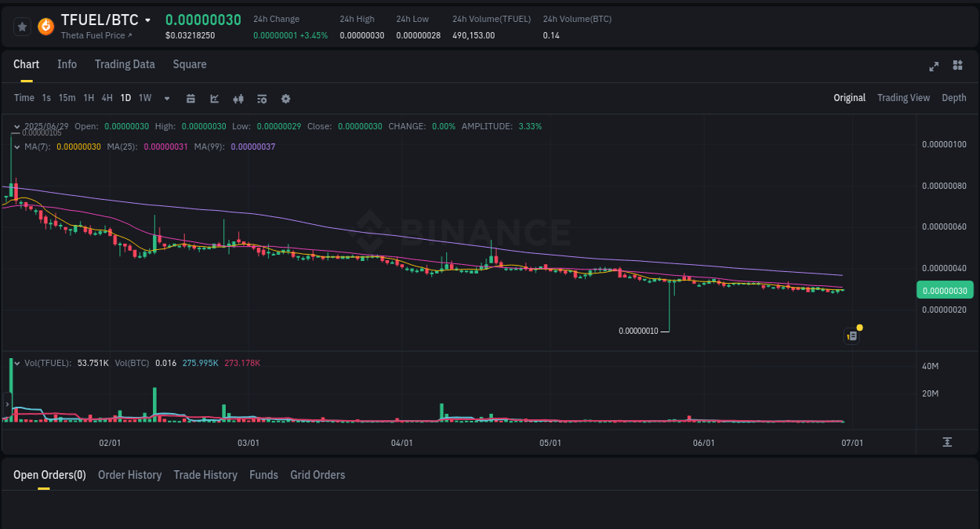Open the candlestick chart type icon
Screen dimensions: 980x529
[238, 98]
